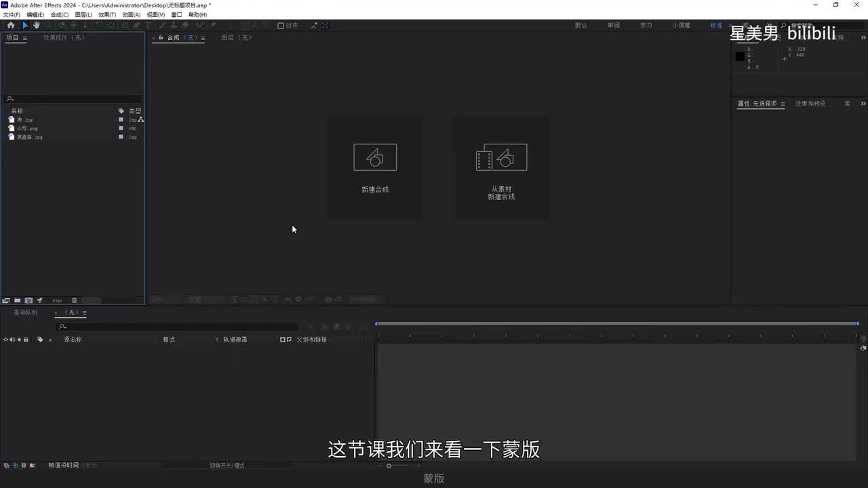Screen dimensions: 868x488
Task: Select the Selection arrow tool
Action: point(25,25)
